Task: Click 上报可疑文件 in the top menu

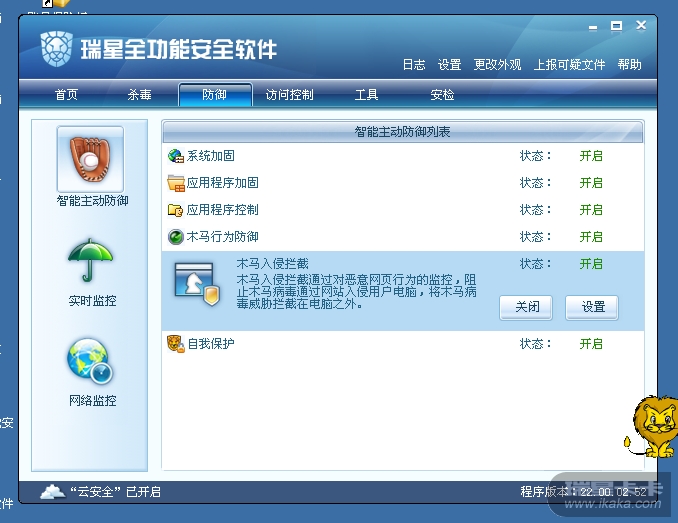Action: 569,65
